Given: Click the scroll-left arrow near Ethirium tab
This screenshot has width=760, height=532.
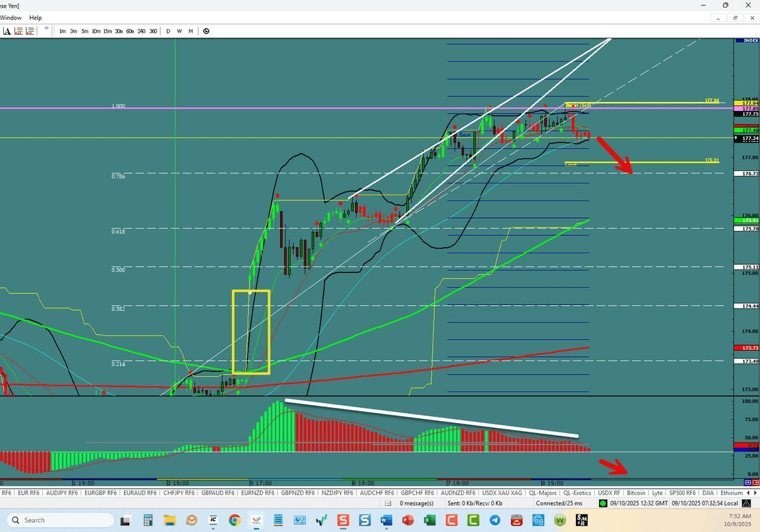Looking at the screenshot, I should coord(747,493).
